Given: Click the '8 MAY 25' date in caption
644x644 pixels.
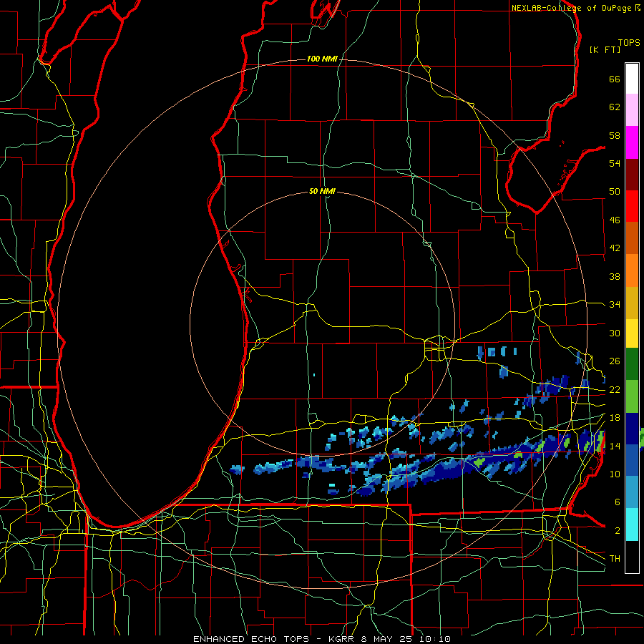Looking at the screenshot, I should point(387,639).
